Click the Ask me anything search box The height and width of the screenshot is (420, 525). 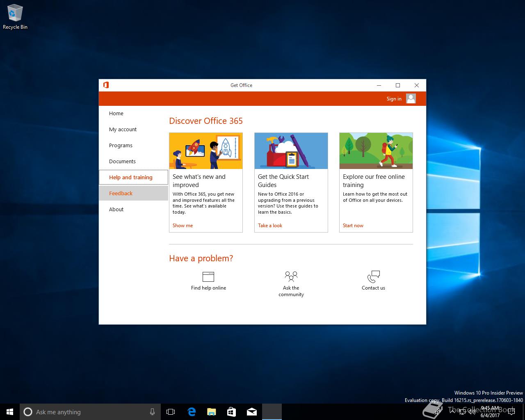coord(89,412)
